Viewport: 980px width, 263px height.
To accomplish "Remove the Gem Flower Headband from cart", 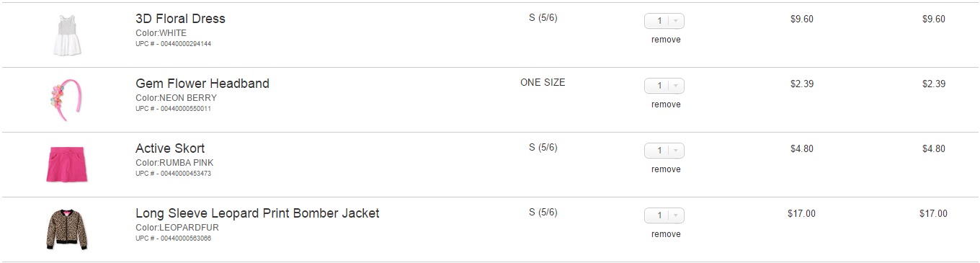I will (x=666, y=104).
